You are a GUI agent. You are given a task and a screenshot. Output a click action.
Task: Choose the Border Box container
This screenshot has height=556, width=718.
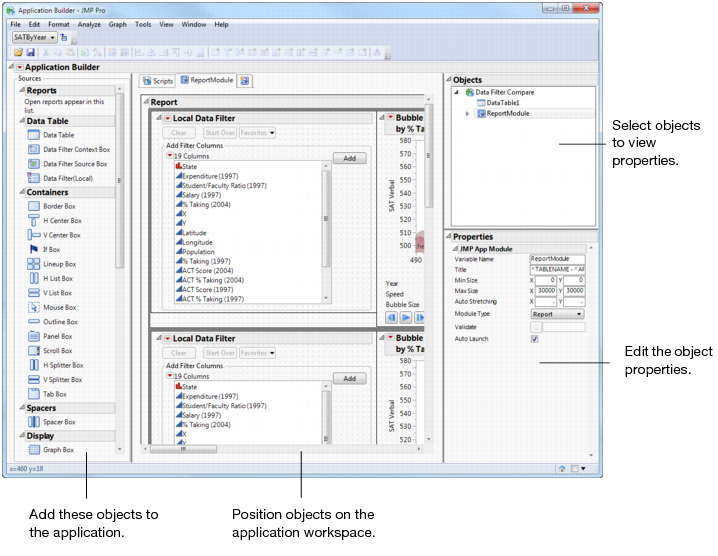34,206
